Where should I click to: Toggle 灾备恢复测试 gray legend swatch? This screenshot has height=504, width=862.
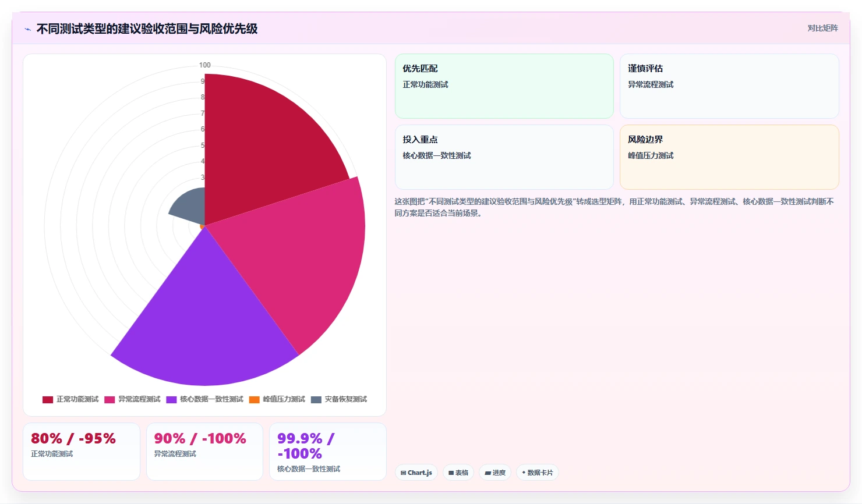pos(316,399)
